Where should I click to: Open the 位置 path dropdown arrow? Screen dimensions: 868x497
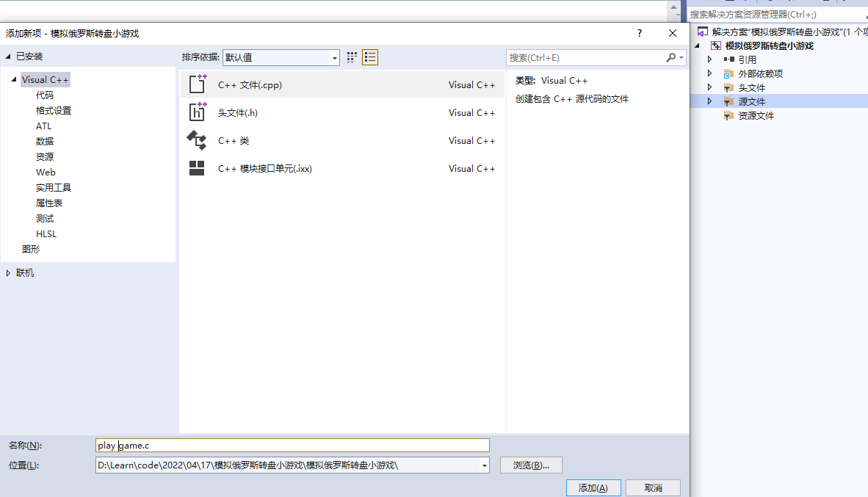click(x=485, y=465)
